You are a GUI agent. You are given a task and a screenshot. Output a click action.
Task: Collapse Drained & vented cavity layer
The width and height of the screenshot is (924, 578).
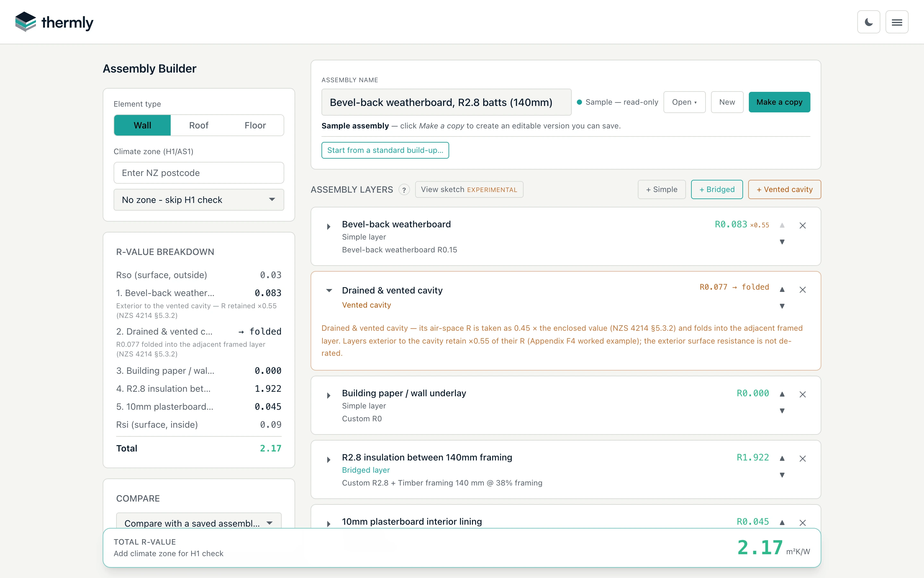[x=329, y=291]
